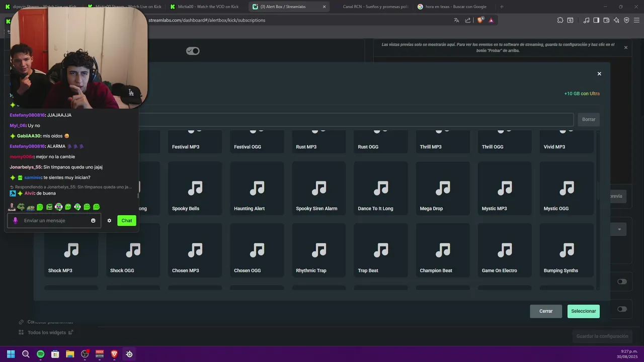Switch to hora en texas Google tab

453,7
